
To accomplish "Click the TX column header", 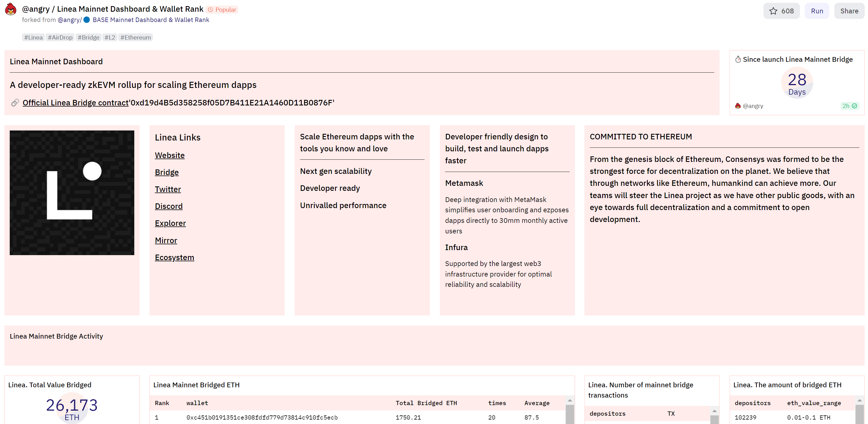I will coord(671,413).
